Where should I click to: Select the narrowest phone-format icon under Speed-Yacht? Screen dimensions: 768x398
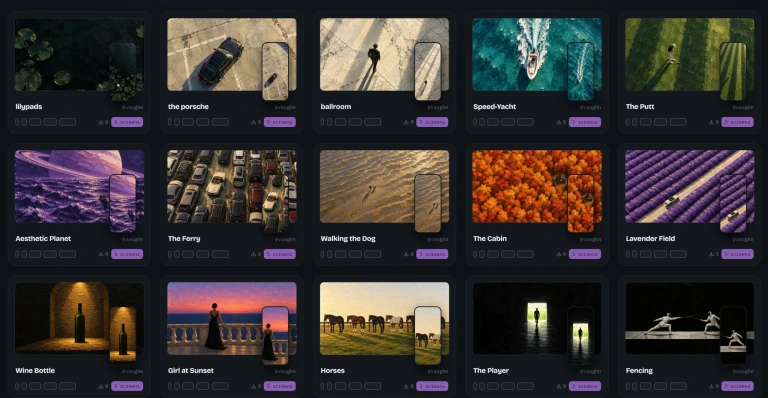click(x=475, y=122)
